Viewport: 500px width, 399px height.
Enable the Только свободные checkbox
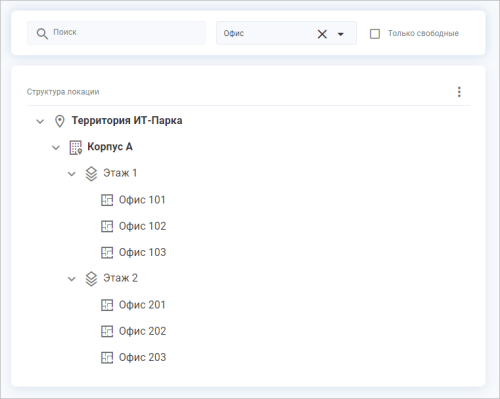point(375,34)
